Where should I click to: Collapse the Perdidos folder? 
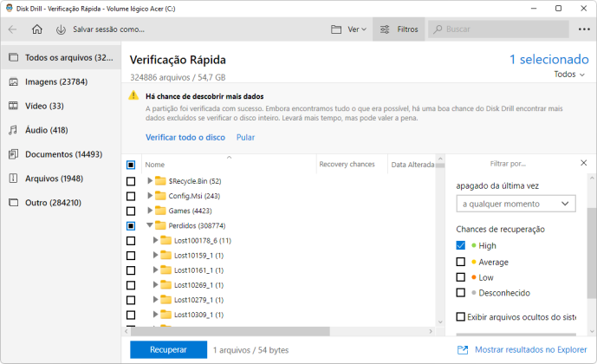click(150, 225)
